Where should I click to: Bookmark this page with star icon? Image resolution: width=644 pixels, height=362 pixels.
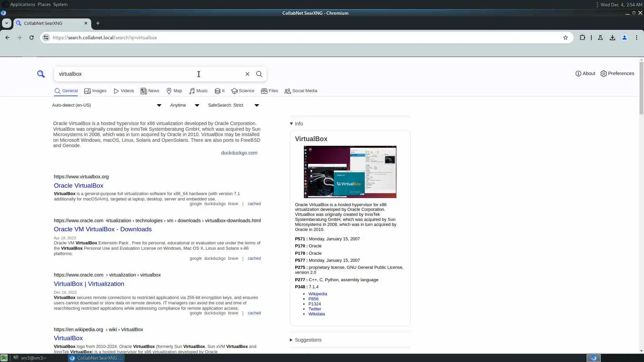[566, 38]
